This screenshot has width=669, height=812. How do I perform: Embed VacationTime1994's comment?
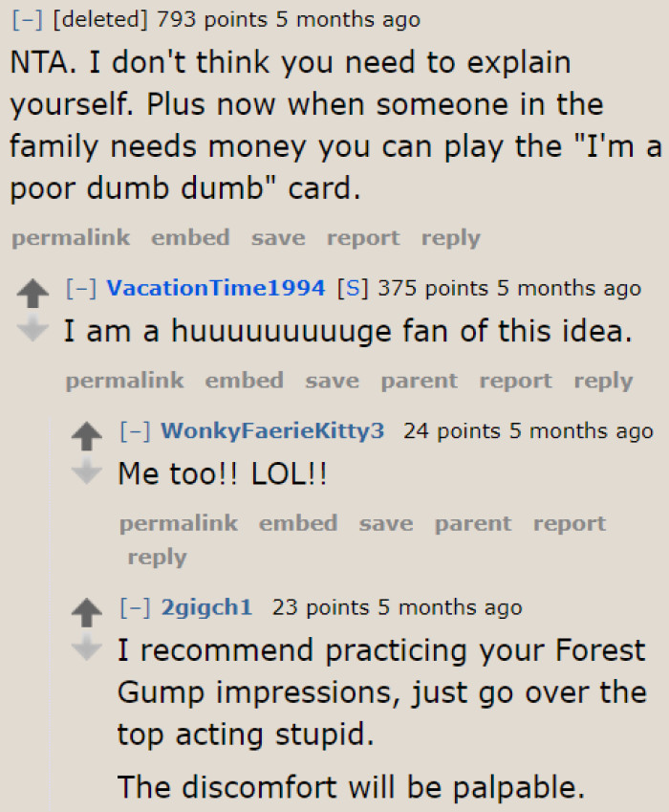244,380
